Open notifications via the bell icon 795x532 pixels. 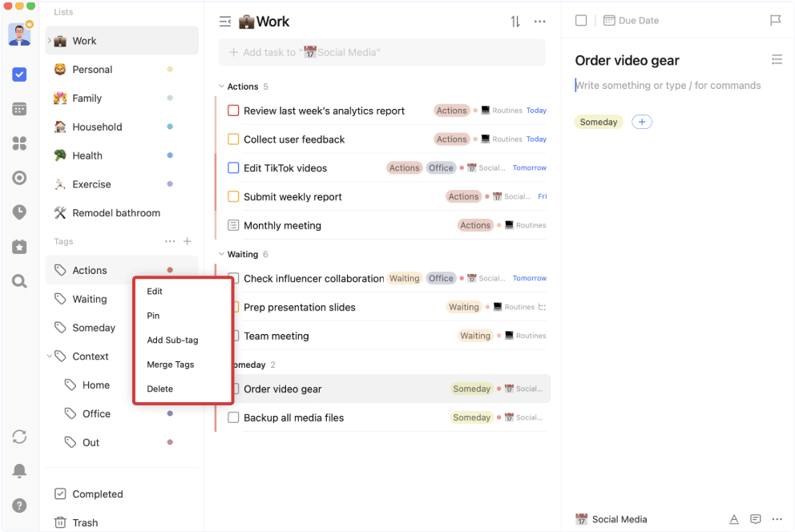tap(19, 471)
